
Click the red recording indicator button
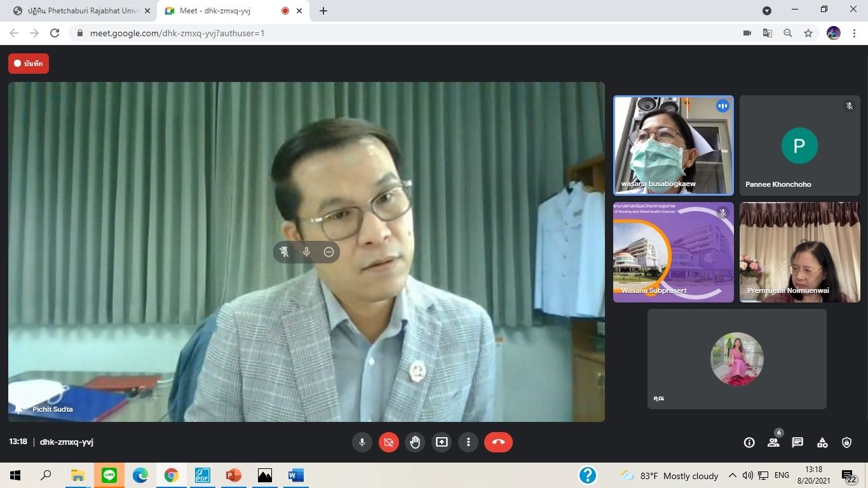click(x=29, y=64)
